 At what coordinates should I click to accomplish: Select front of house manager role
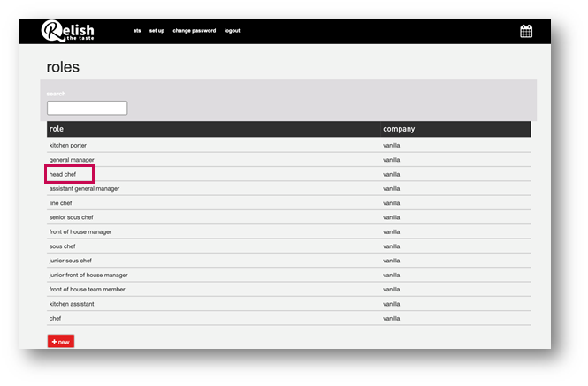pyautogui.click(x=80, y=231)
